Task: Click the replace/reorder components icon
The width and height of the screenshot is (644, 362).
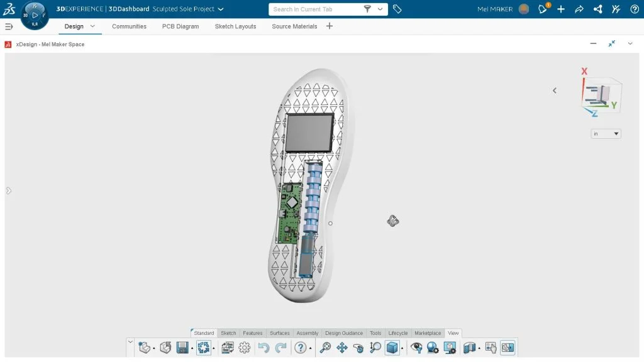Action: tap(228, 348)
